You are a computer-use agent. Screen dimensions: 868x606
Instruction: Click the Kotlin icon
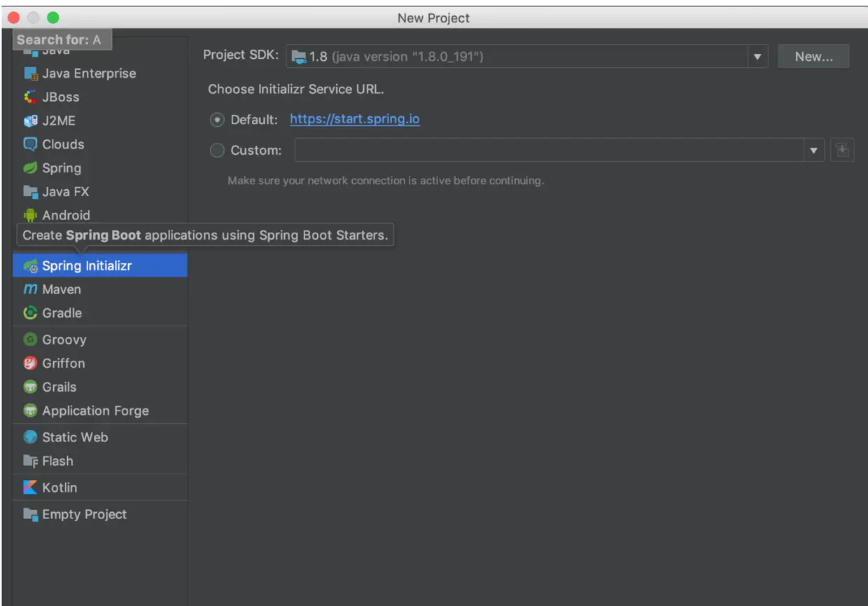(30, 488)
